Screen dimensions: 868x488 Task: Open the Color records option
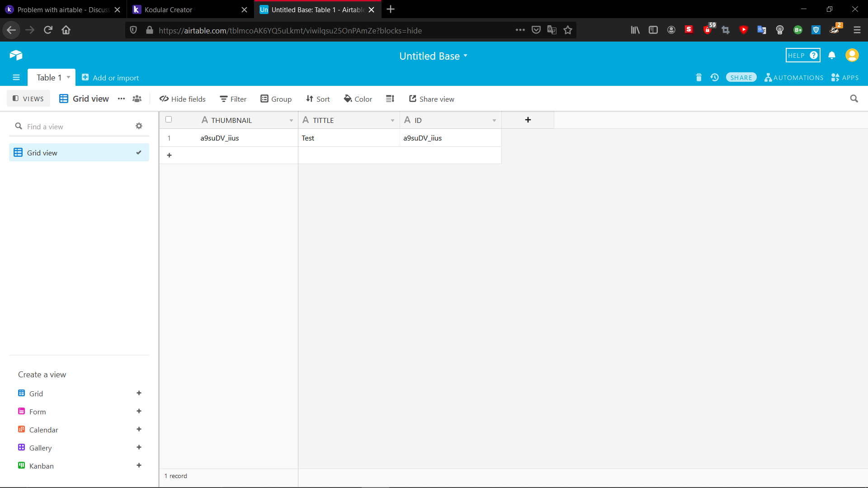coord(358,99)
